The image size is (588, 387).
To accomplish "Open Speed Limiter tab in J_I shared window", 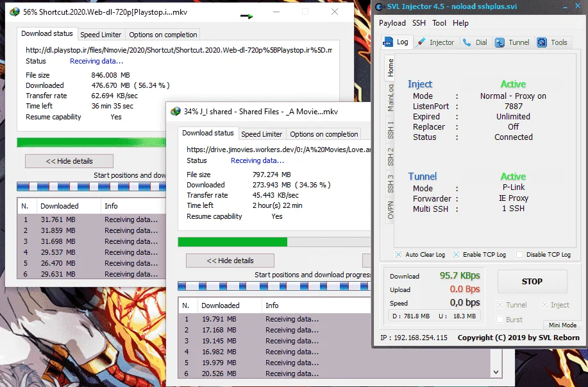I will tap(262, 134).
